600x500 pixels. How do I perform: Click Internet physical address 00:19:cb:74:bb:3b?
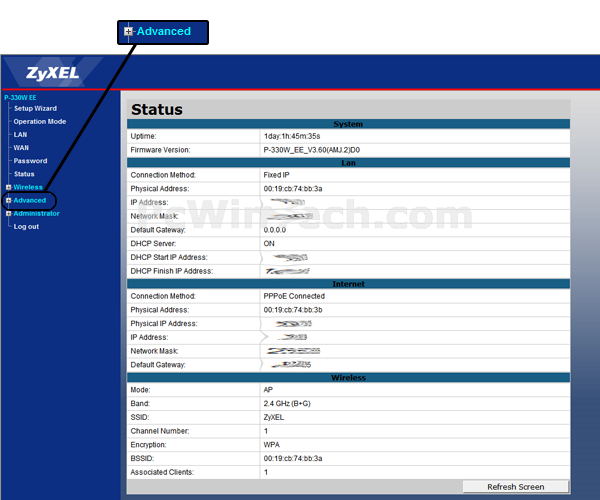point(293,310)
